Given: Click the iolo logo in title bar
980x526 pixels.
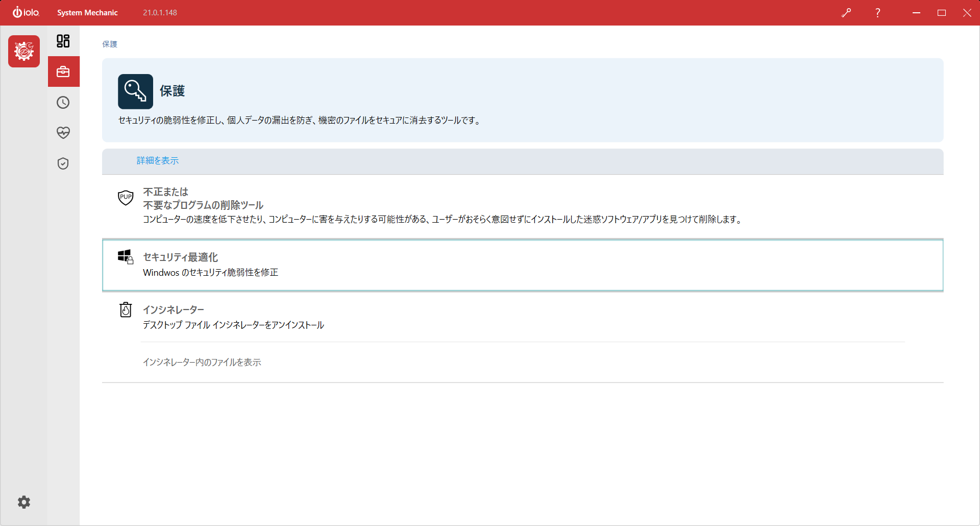Looking at the screenshot, I should (x=26, y=13).
